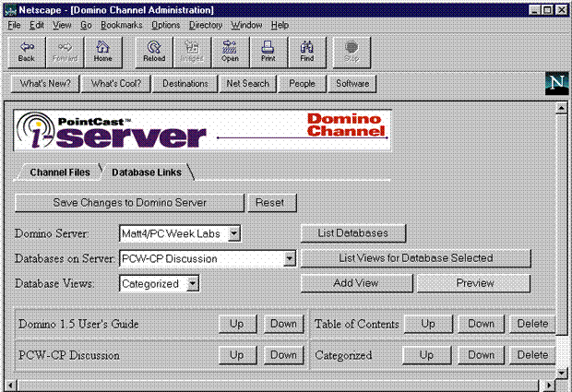This screenshot has width=572, height=392.
Task: Click the Databases on Server label
Action: pos(65,258)
